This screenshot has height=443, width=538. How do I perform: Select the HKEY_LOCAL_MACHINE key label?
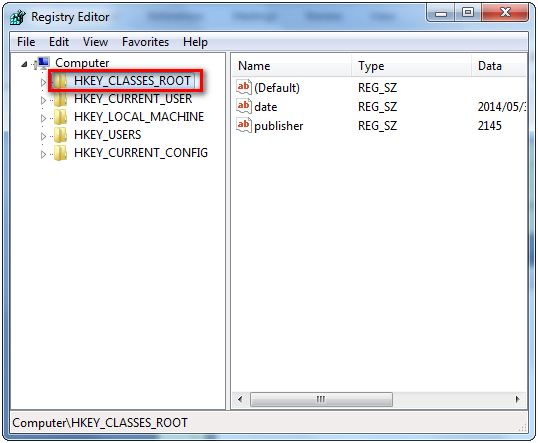139,117
